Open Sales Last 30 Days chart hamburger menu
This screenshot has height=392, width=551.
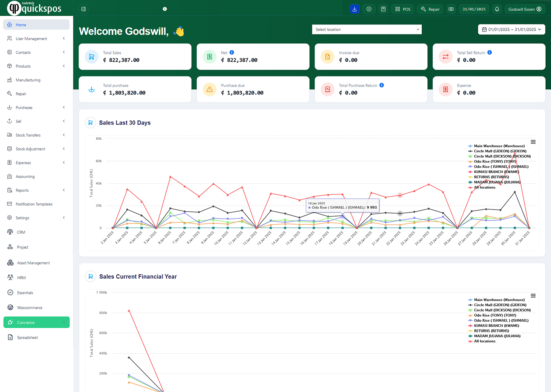(x=533, y=142)
